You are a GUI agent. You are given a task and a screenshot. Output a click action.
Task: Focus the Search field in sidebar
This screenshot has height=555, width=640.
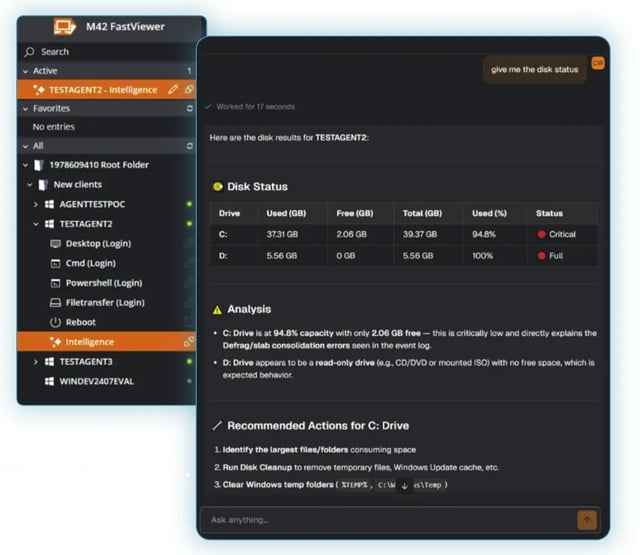[x=107, y=52]
